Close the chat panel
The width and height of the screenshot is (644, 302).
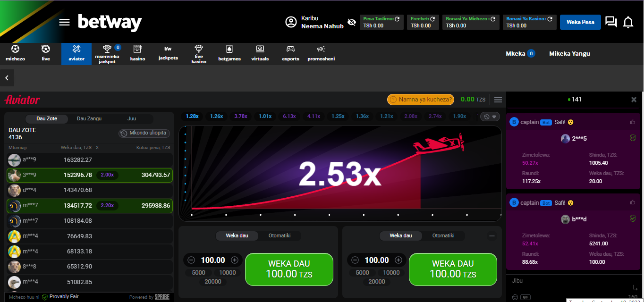coord(634,100)
